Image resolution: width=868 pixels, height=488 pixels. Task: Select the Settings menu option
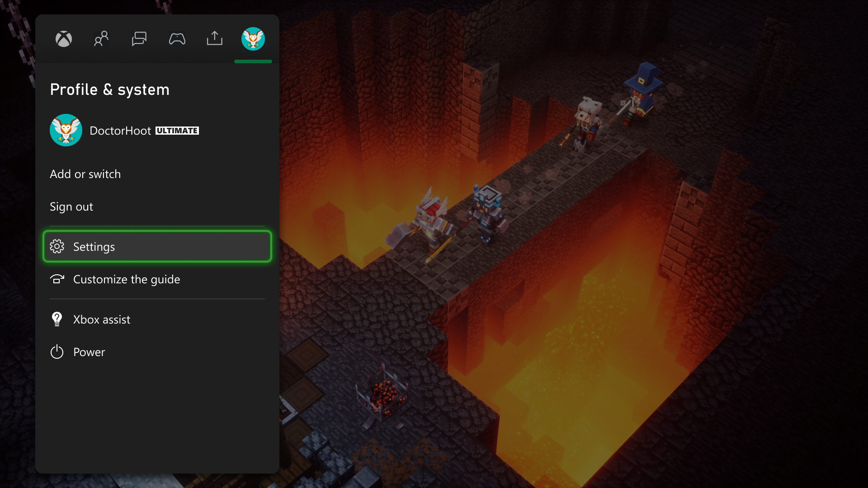tap(157, 246)
